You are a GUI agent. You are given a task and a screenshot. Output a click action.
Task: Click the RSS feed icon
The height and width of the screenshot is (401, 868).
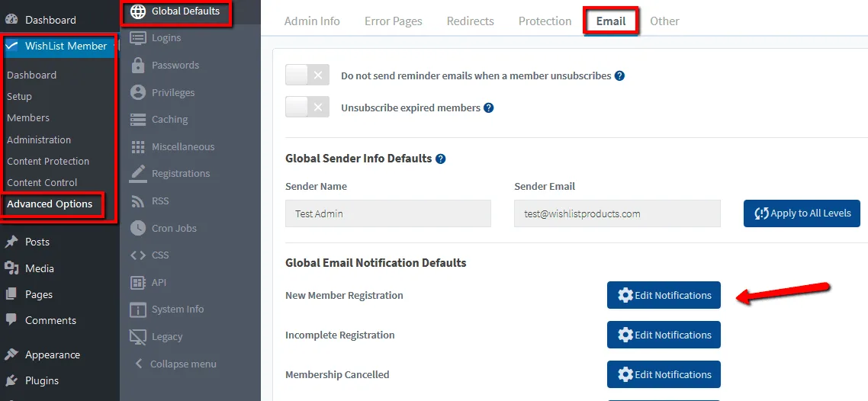coord(138,200)
